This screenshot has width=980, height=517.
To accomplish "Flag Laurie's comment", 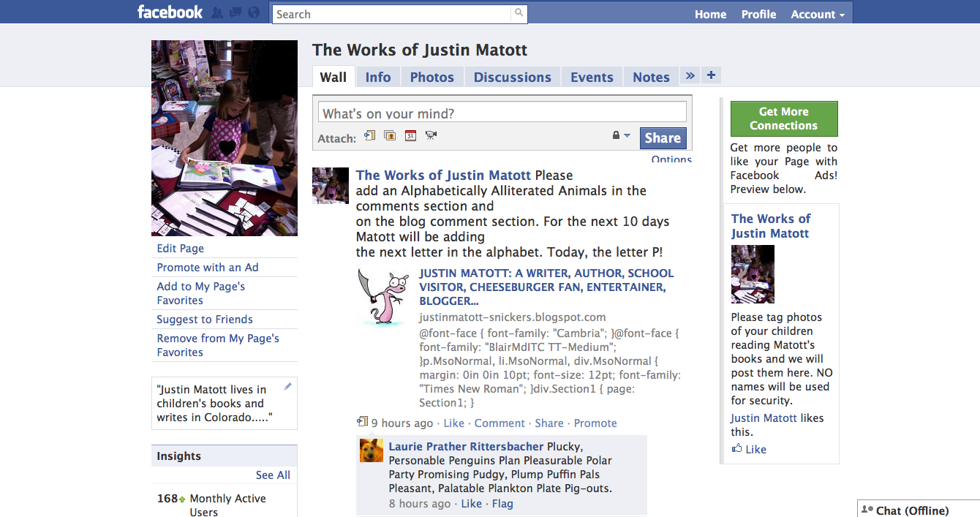I will (x=502, y=504).
